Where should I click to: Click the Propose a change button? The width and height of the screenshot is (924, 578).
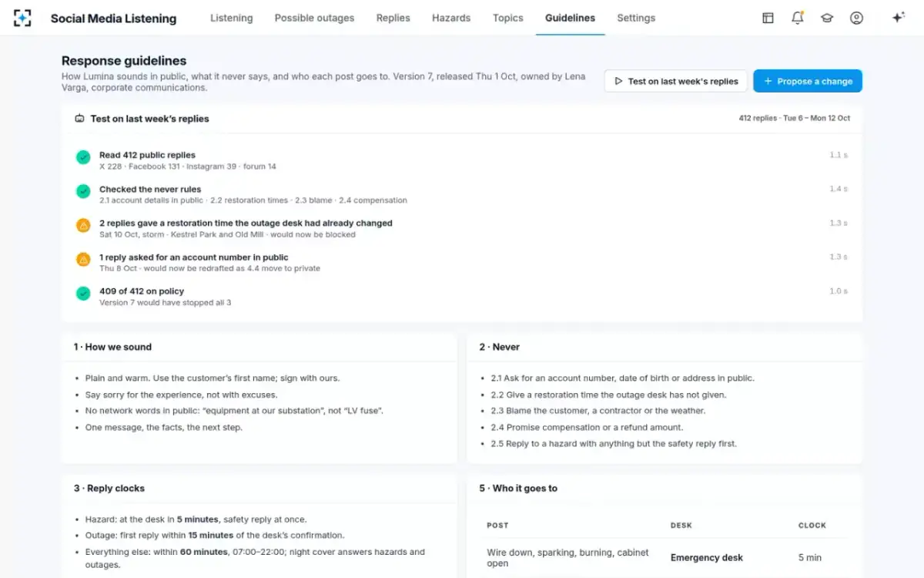point(808,81)
